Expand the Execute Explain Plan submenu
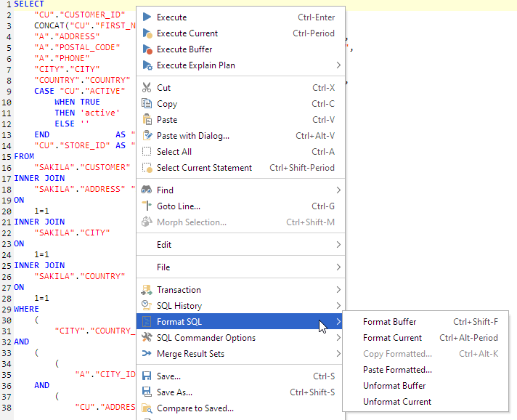Image resolution: width=517 pixels, height=420 pixels. pos(338,65)
